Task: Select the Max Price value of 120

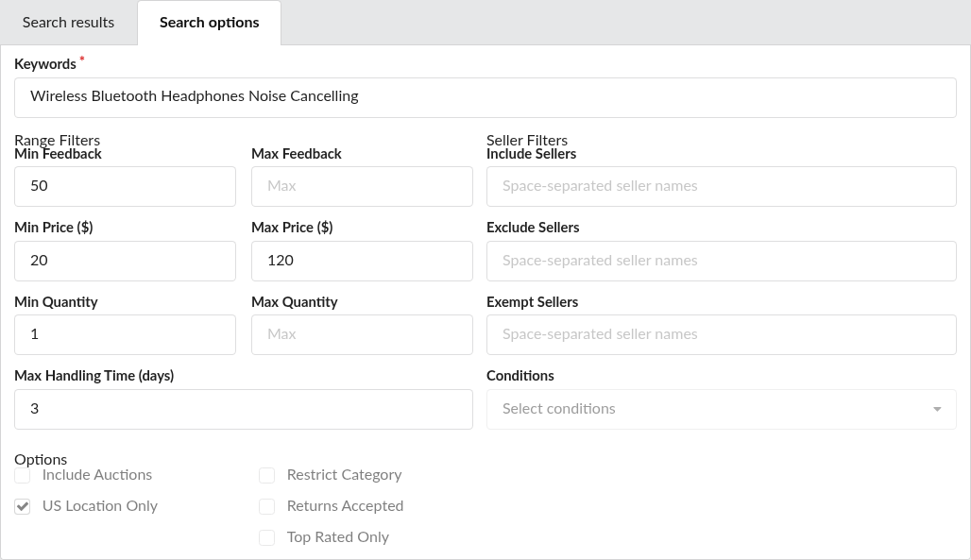Action: (362, 260)
